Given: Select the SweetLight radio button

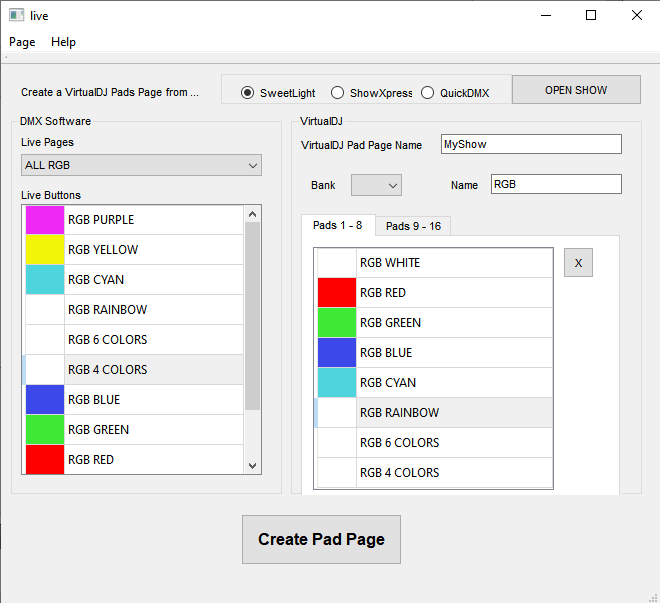Looking at the screenshot, I should [x=248, y=93].
